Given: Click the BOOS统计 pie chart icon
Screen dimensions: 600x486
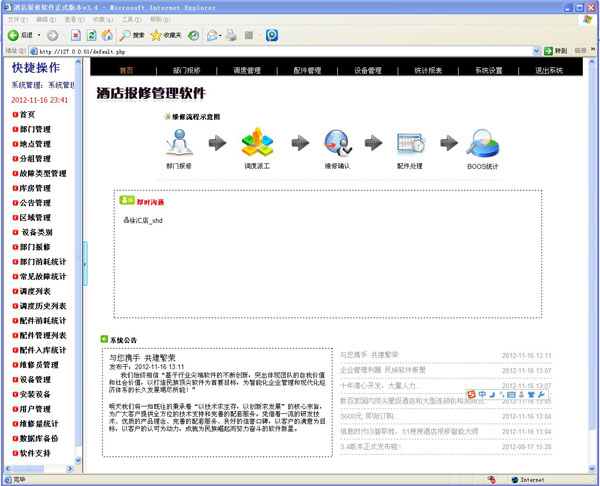Looking at the screenshot, I should (x=483, y=144).
